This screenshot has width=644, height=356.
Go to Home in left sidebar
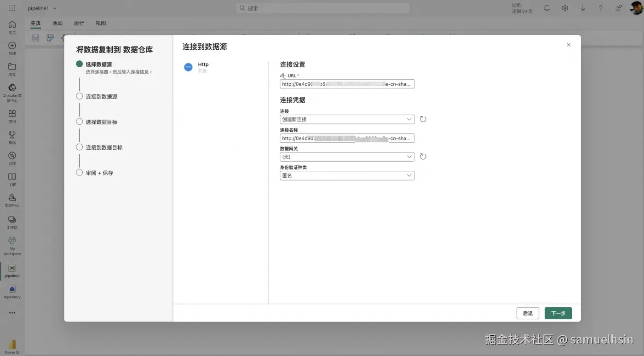(x=12, y=27)
